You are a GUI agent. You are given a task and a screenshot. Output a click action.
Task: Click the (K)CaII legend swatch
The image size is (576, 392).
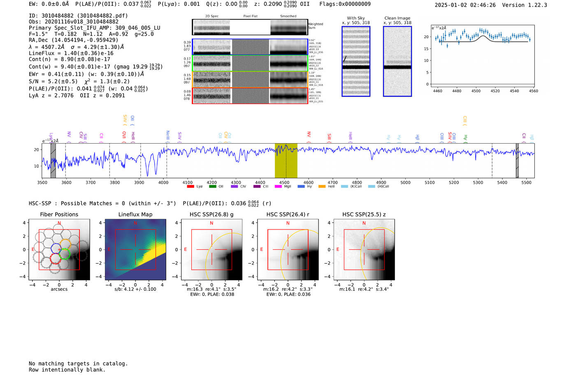(x=344, y=187)
